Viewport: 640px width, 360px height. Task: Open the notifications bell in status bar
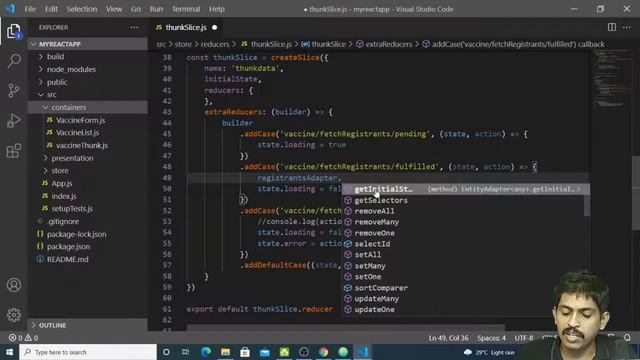coord(627,338)
